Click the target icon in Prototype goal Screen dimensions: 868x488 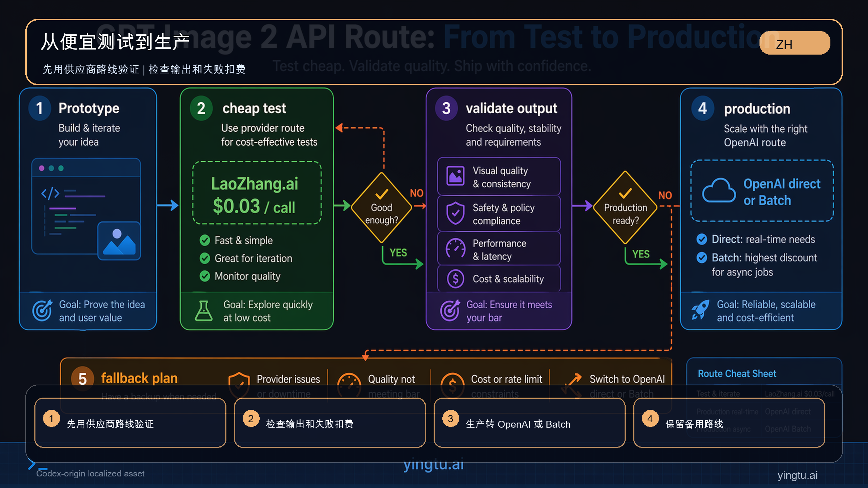click(x=42, y=311)
